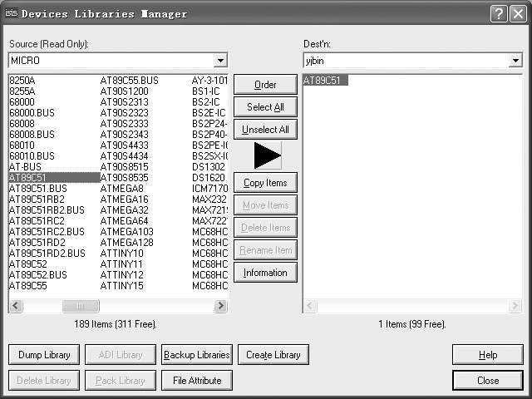Click source list horizontal scrollbar right arrow
The image size is (532, 399).
(x=220, y=306)
